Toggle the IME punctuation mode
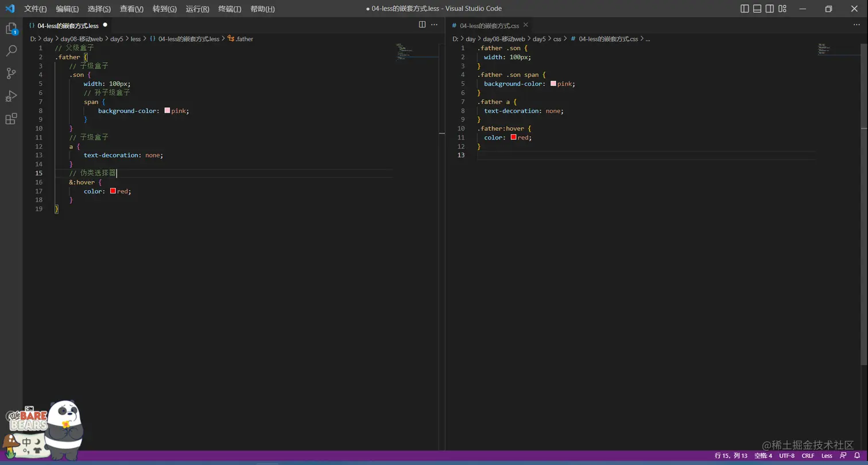Image resolution: width=868 pixels, height=465 pixels. (26, 452)
